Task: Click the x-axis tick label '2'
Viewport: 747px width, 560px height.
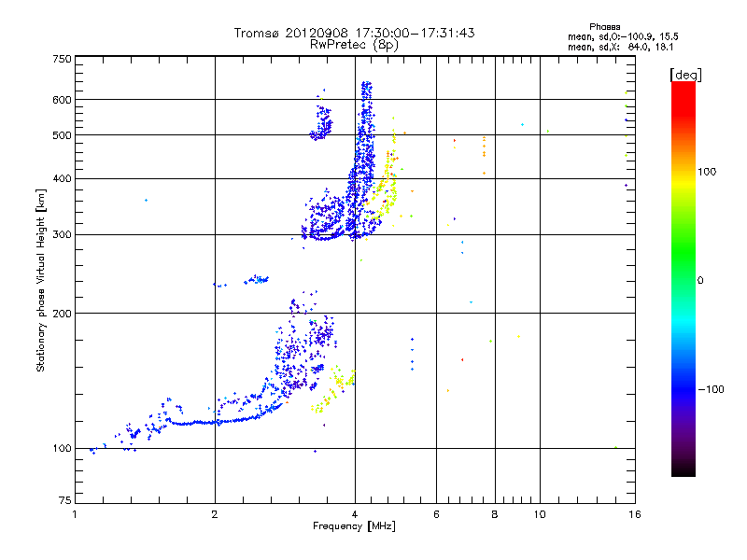Action: (215, 514)
